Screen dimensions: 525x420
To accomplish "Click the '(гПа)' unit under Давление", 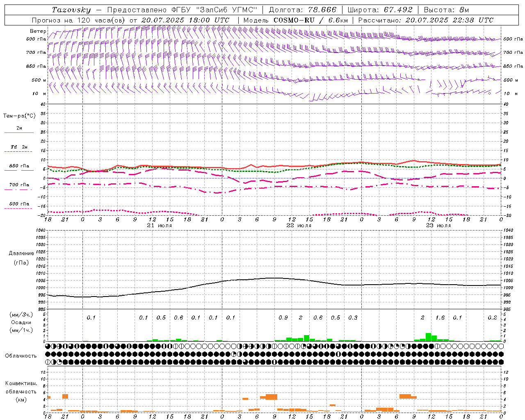I will point(21,262).
